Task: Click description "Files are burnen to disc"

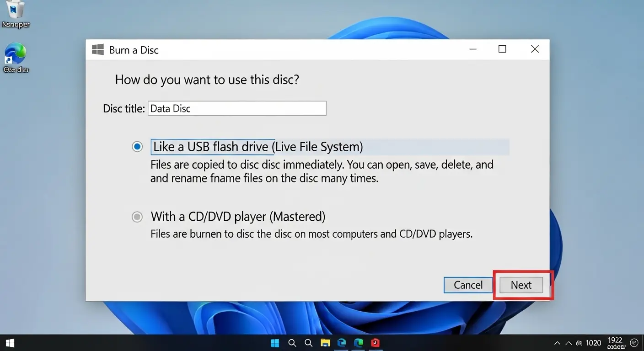Action: click(311, 234)
